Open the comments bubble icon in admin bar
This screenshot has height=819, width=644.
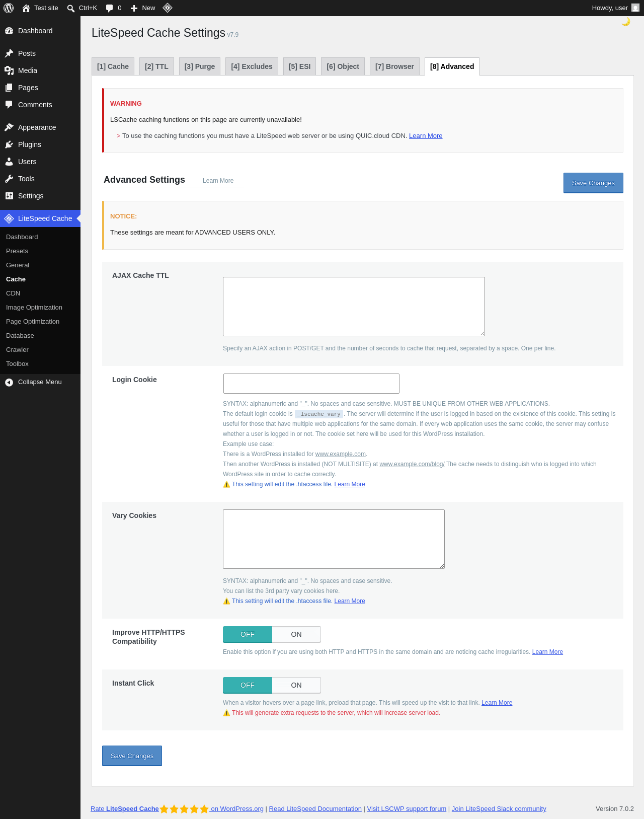point(109,8)
